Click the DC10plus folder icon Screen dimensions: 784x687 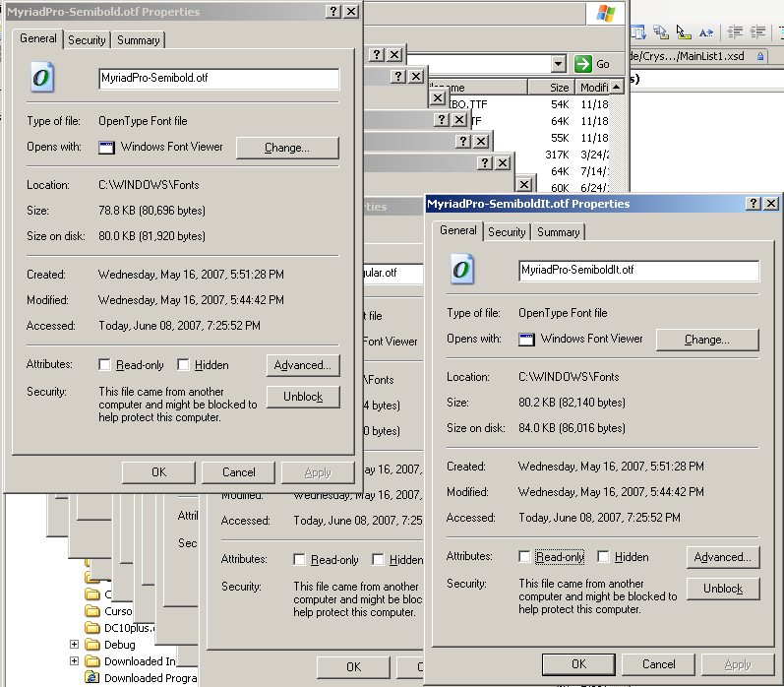pos(92,628)
